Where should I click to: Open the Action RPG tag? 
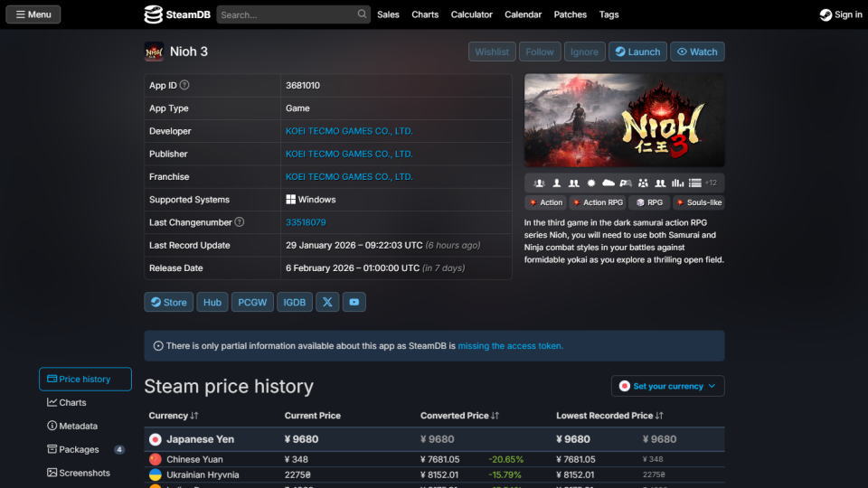tap(598, 202)
